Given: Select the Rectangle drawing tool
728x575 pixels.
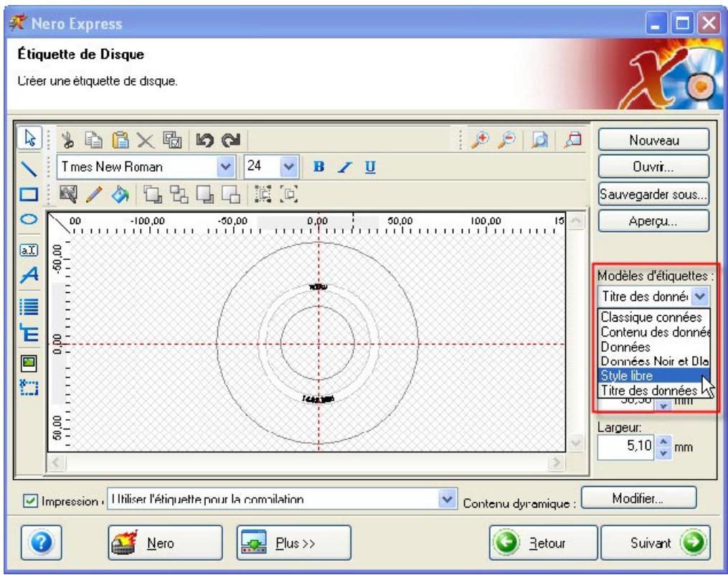Looking at the screenshot, I should [29, 195].
